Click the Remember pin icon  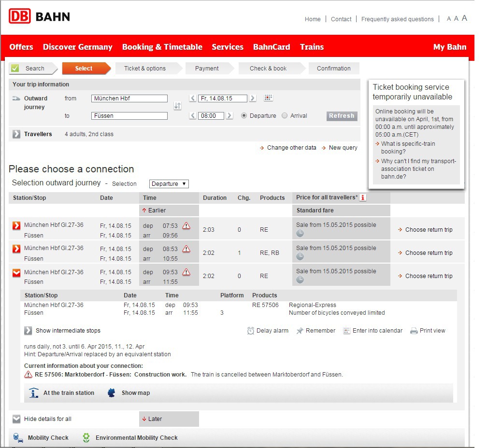coord(300,331)
